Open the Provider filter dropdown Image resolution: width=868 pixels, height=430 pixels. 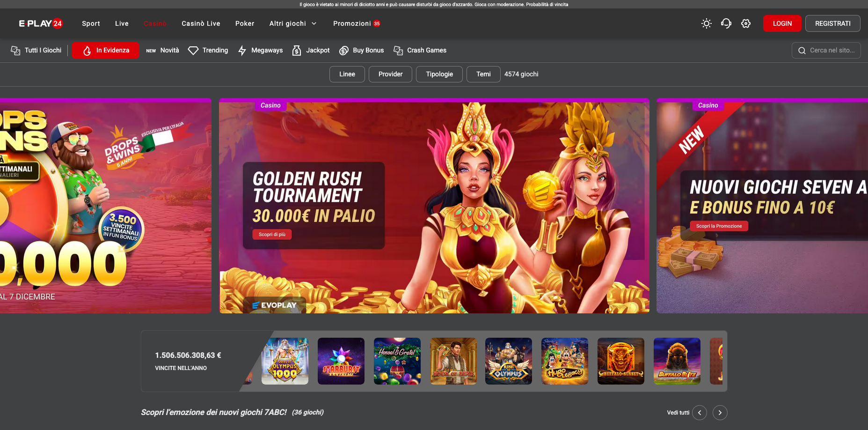click(x=390, y=74)
